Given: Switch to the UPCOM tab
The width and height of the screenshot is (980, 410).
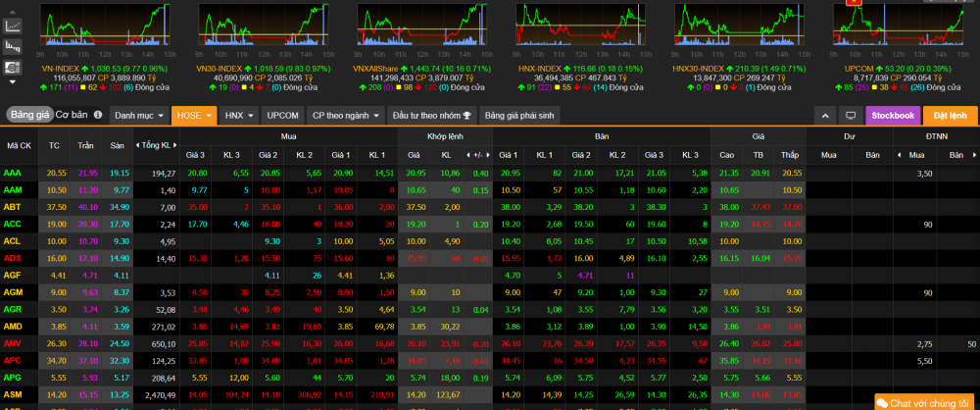Looking at the screenshot, I should click(283, 115).
